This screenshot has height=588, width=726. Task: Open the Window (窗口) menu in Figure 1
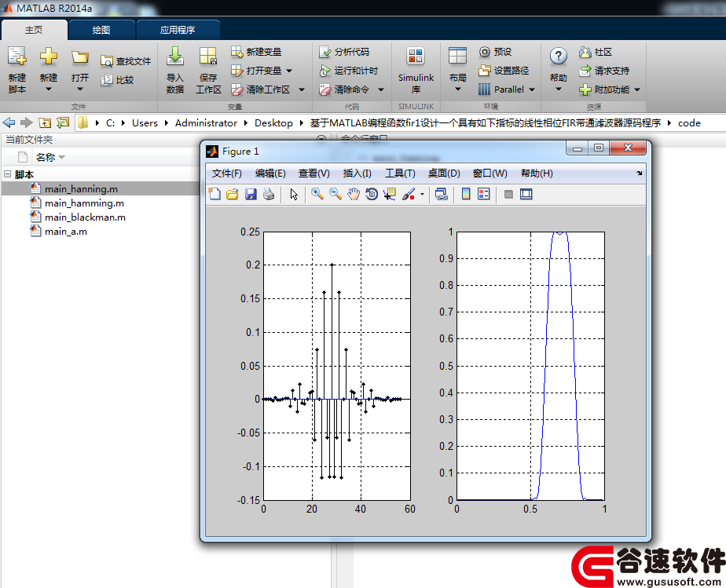tap(489, 173)
